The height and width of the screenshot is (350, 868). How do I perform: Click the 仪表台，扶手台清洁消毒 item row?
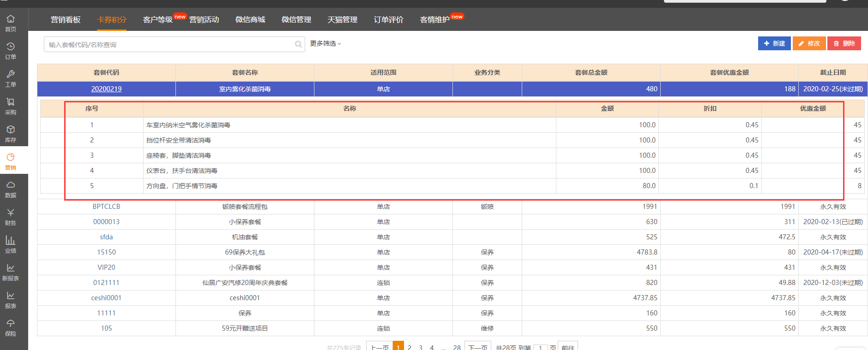(x=452, y=171)
